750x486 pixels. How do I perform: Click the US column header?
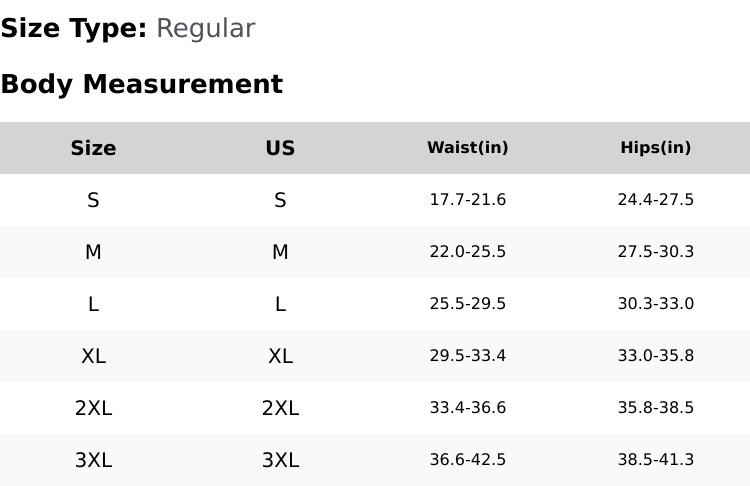(x=280, y=148)
